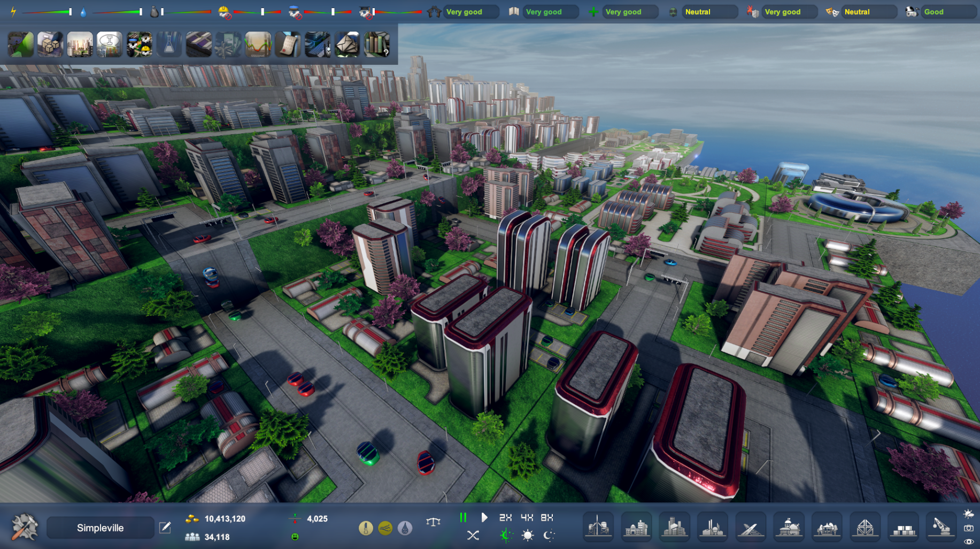Click the shuffle crossed arrows icon

473,535
